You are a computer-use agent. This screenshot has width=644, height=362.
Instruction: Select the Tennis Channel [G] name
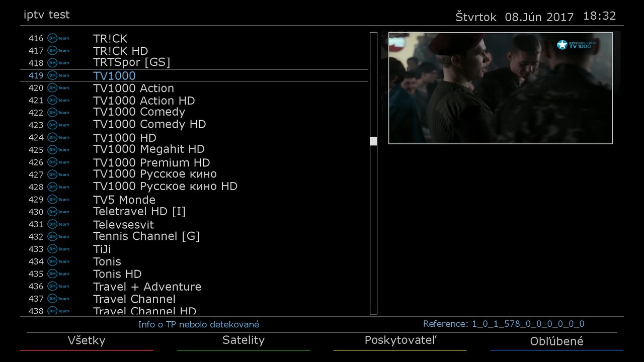146,236
